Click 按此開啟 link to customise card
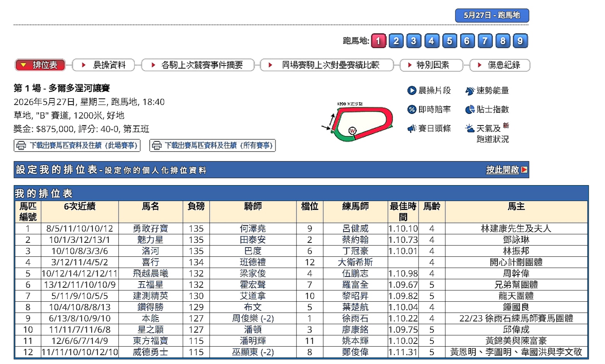Viewport: 605px width, 364px height. [502, 170]
